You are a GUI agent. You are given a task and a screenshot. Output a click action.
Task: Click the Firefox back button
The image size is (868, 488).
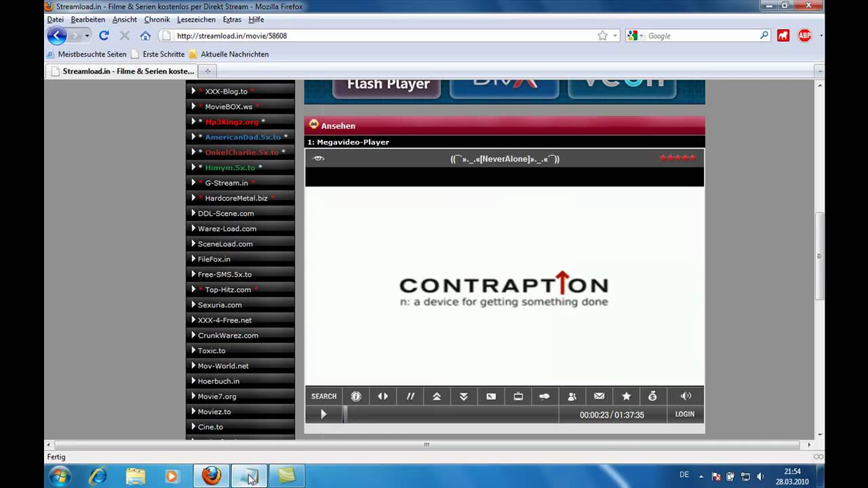[57, 35]
